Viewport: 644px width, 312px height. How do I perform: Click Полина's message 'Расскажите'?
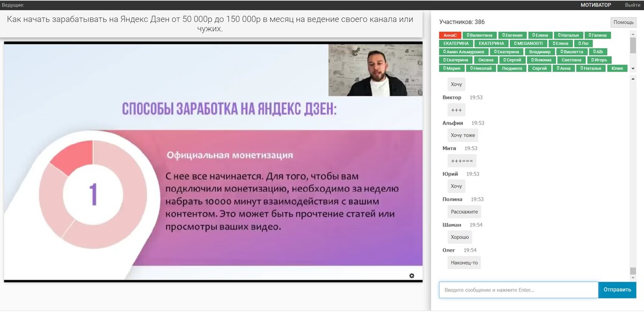click(465, 212)
